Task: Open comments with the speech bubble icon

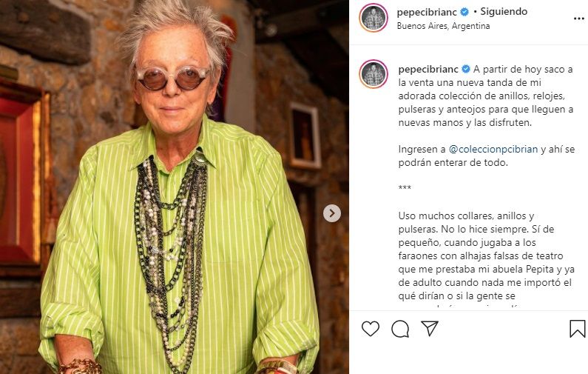Action: [x=399, y=329]
